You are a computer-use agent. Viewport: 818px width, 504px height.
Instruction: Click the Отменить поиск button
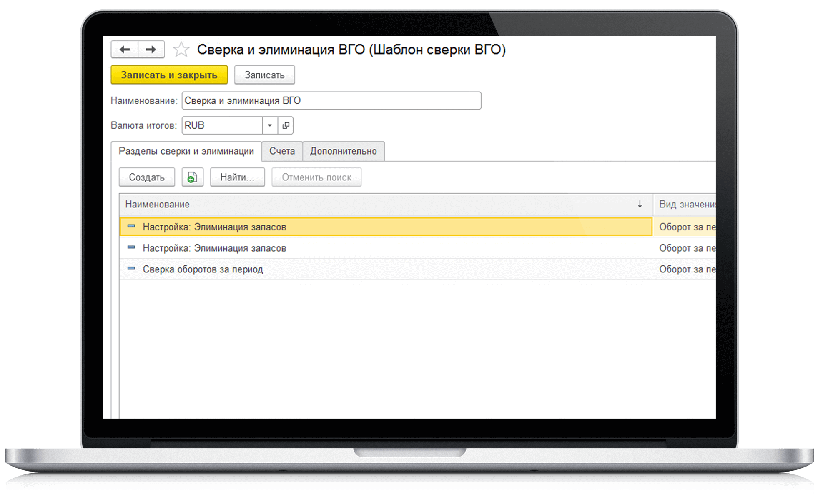click(x=316, y=177)
